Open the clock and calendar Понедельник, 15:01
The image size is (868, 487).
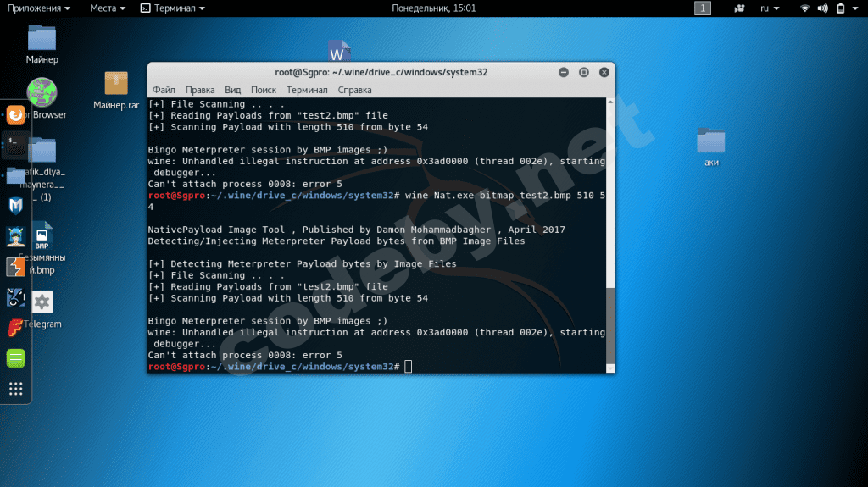click(x=433, y=8)
